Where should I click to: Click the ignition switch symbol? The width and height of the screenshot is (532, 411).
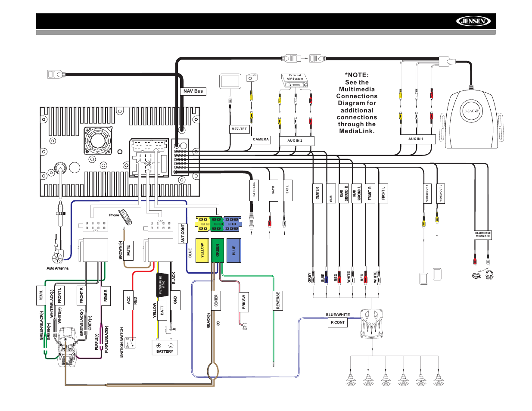click(x=131, y=343)
